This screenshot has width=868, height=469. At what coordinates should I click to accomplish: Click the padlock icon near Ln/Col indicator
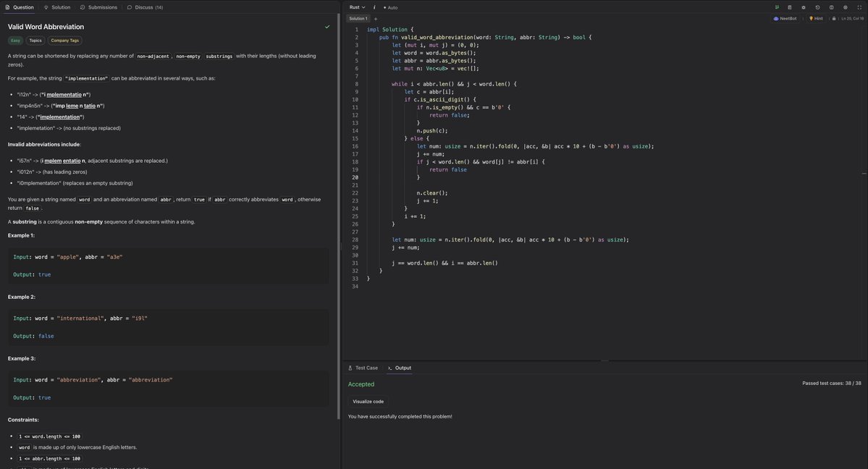[834, 18]
